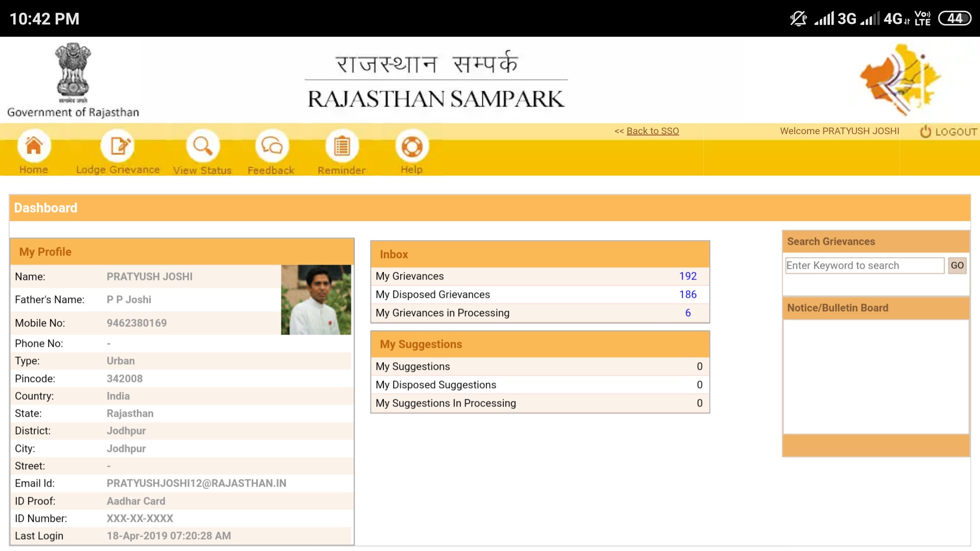
Task: Click ID Proof value Aadhar Card
Action: [136, 501]
